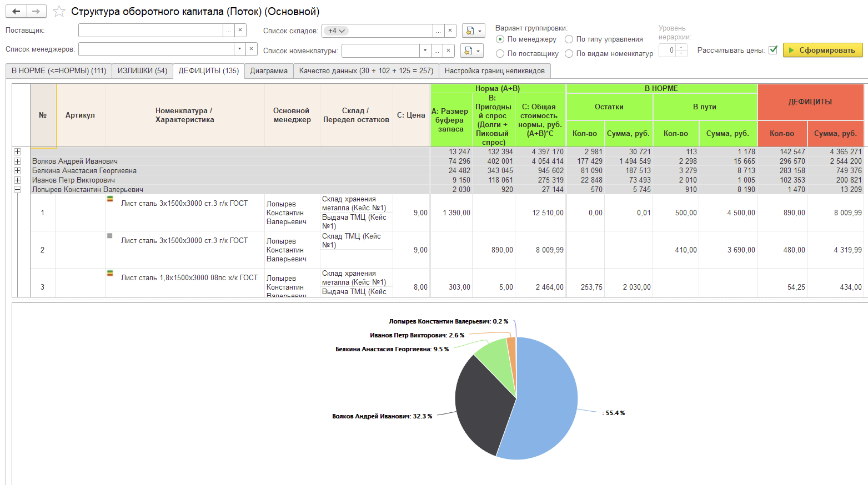The image size is (868, 485).
Task: Collapse the Лопырев Константин Валерьевич group
Action: tap(18, 190)
